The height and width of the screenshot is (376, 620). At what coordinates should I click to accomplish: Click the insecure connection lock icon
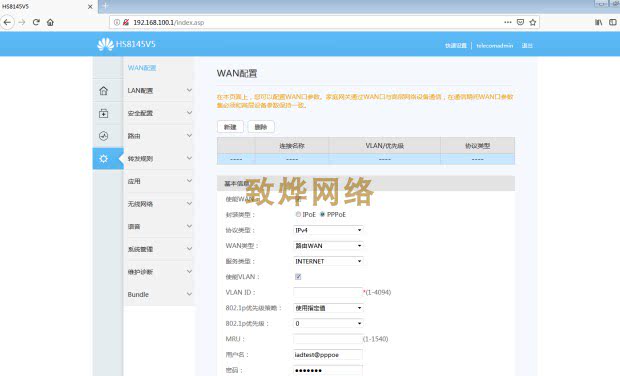[126, 22]
